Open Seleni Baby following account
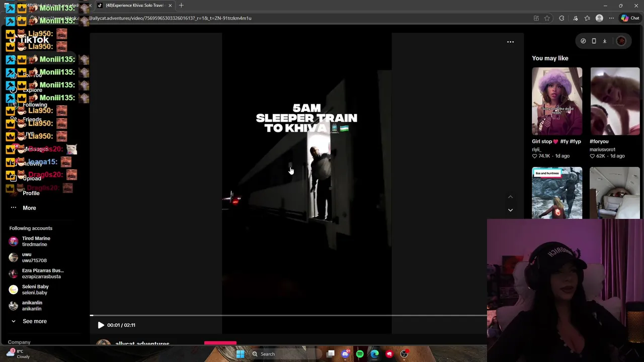Screen dimensions: 644x362 click(x=35, y=290)
